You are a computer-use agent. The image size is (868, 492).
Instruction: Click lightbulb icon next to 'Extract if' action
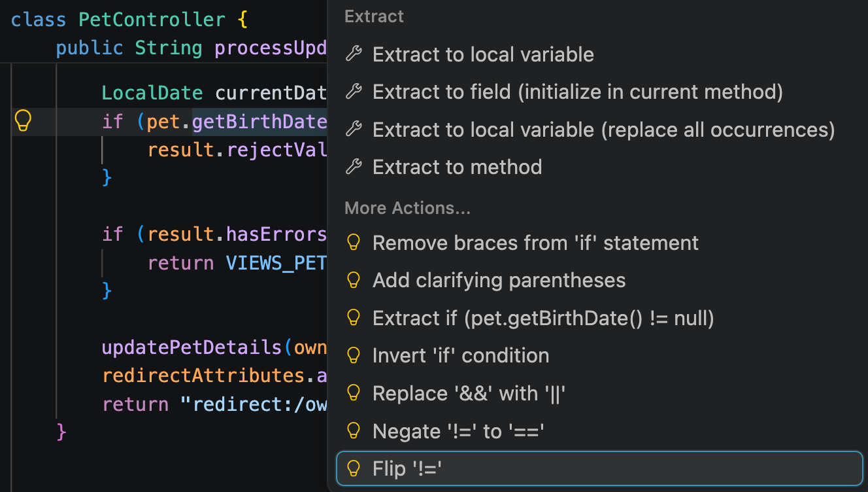pyautogui.click(x=353, y=318)
